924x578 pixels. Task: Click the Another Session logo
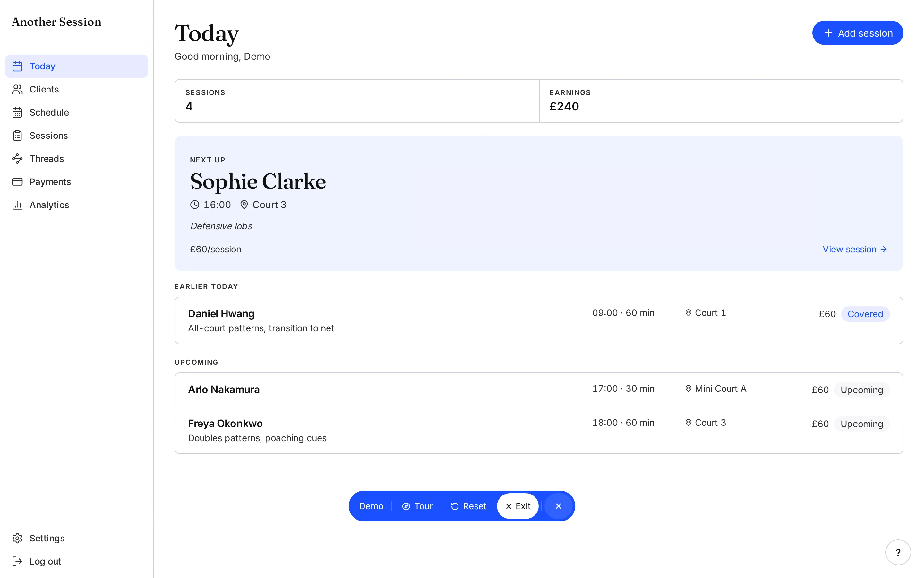56,22
